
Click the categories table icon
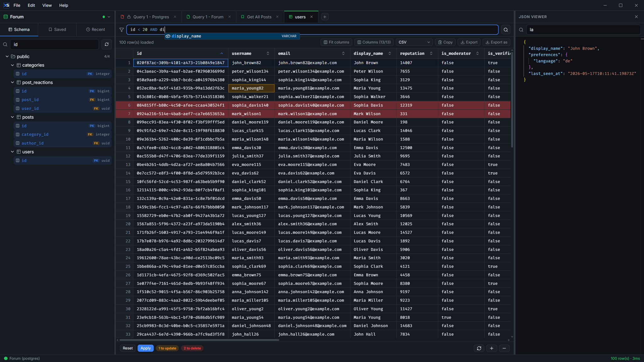[x=19, y=65]
